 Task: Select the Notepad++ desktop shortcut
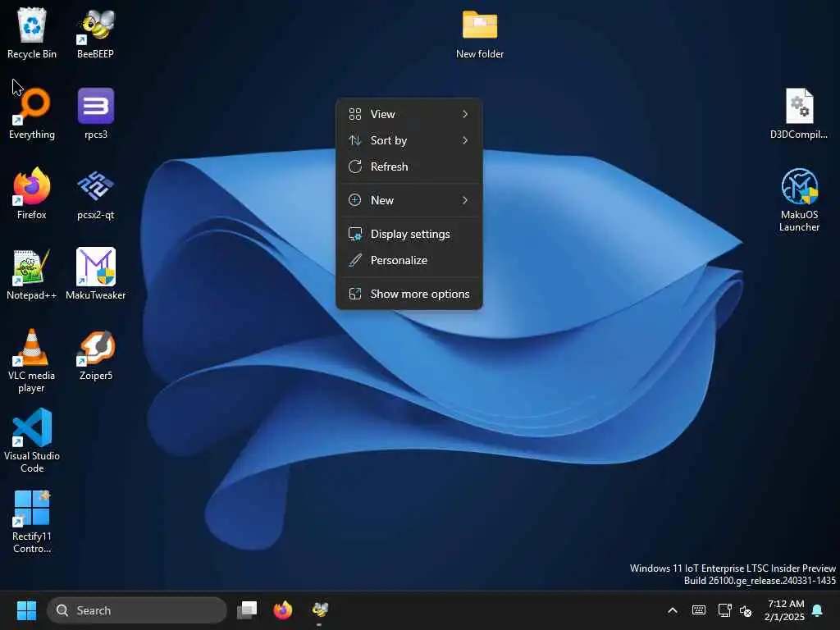coord(32,274)
